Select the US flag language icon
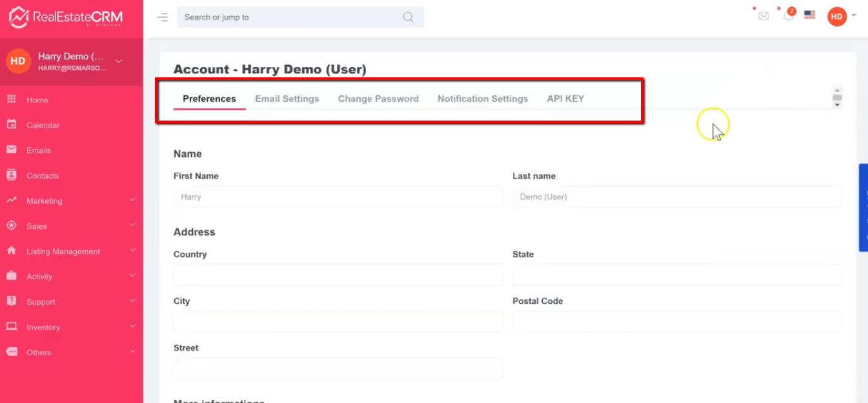868x403 pixels. [810, 15]
